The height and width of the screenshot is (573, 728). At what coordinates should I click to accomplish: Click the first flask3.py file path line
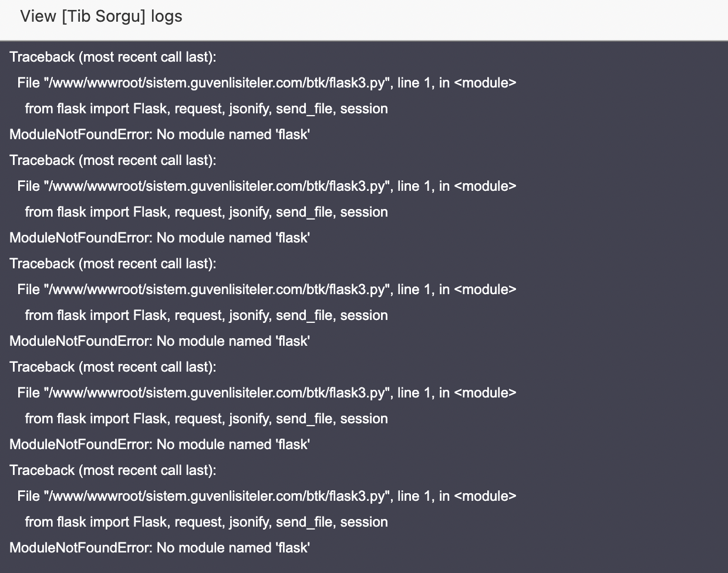coord(267,83)
